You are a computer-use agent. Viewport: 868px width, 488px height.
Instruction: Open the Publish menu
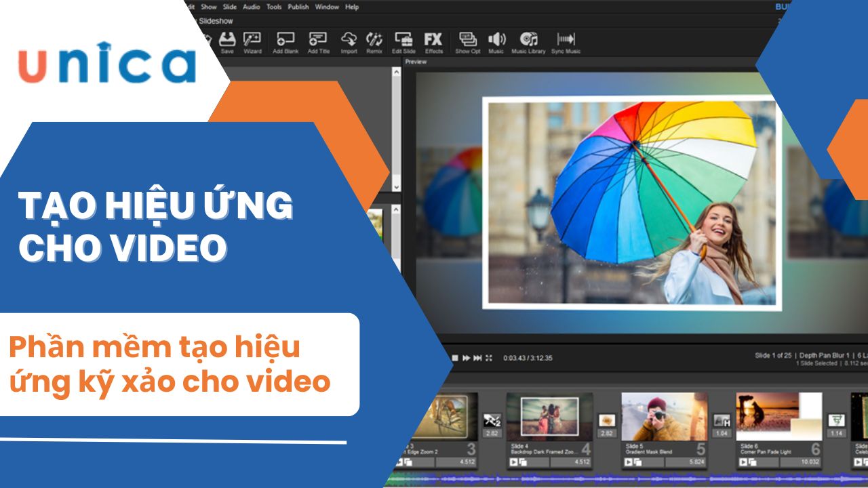click(x=298, y=7)
